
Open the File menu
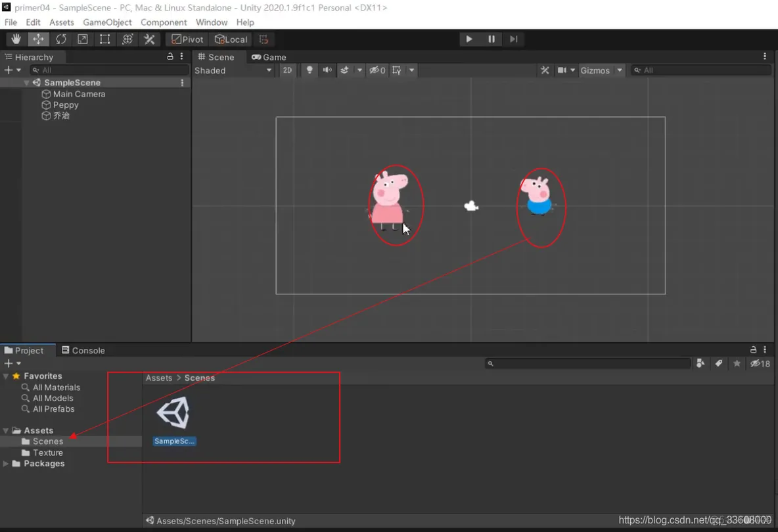(11, 22)
